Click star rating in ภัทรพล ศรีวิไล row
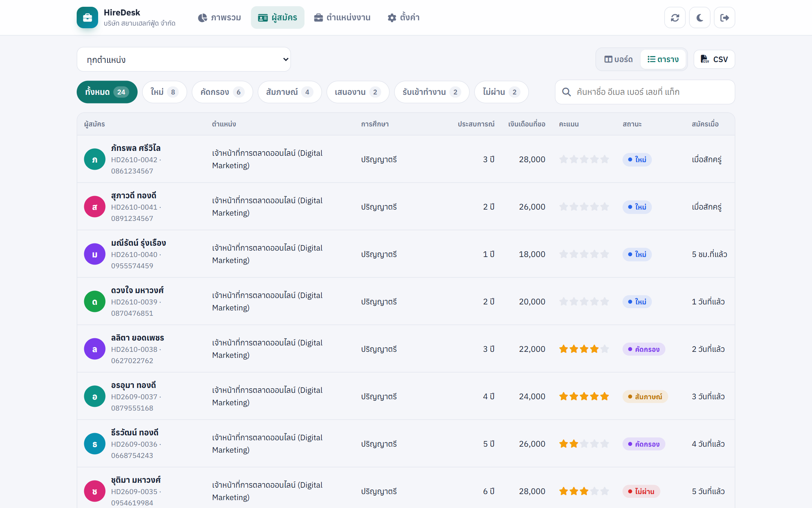812x508 pixels. click(584, 160)
